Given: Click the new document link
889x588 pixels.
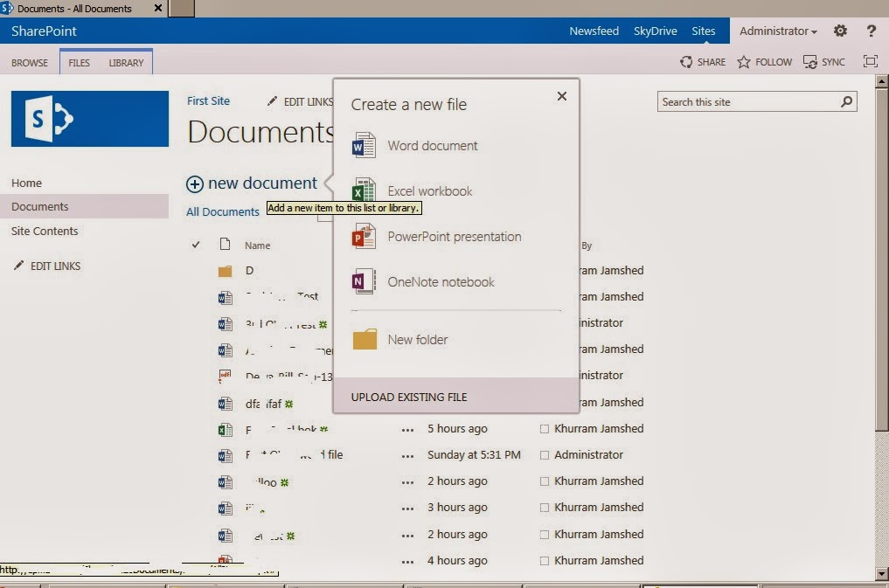Looking at the screenshot, I should click(x=262, y=183).
